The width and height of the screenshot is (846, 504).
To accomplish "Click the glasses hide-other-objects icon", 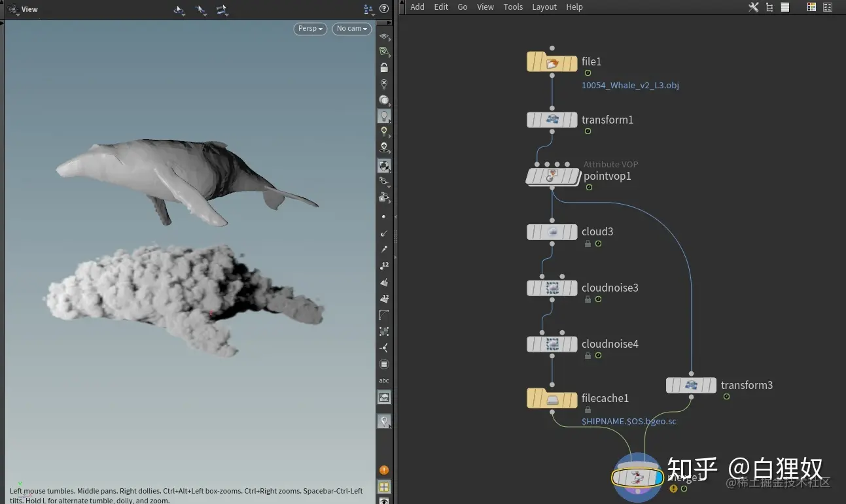I will (384, 181).
